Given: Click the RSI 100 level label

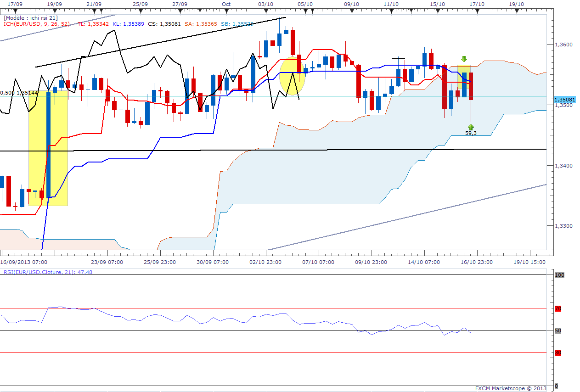Looking at the screenshot, I should tap(559, 275).
